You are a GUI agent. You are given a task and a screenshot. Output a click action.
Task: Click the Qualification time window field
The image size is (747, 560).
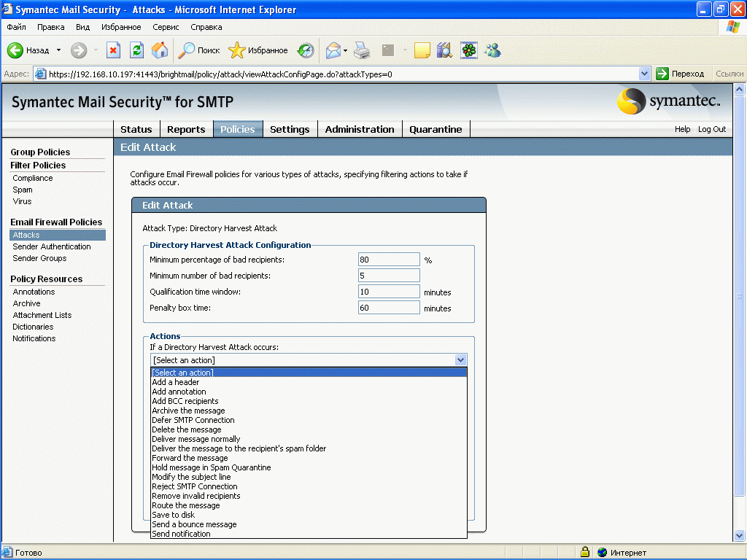point(389,292)
